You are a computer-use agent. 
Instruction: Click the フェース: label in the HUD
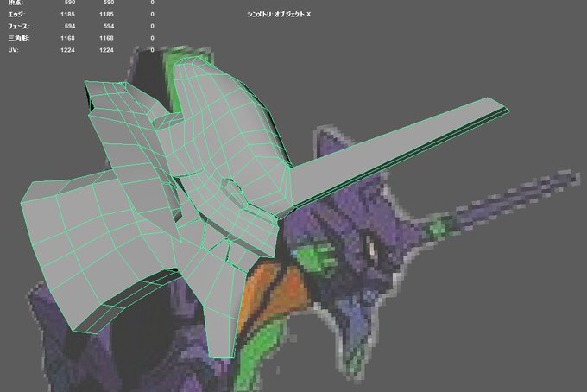pyautogui.click(x=19, y=26)
